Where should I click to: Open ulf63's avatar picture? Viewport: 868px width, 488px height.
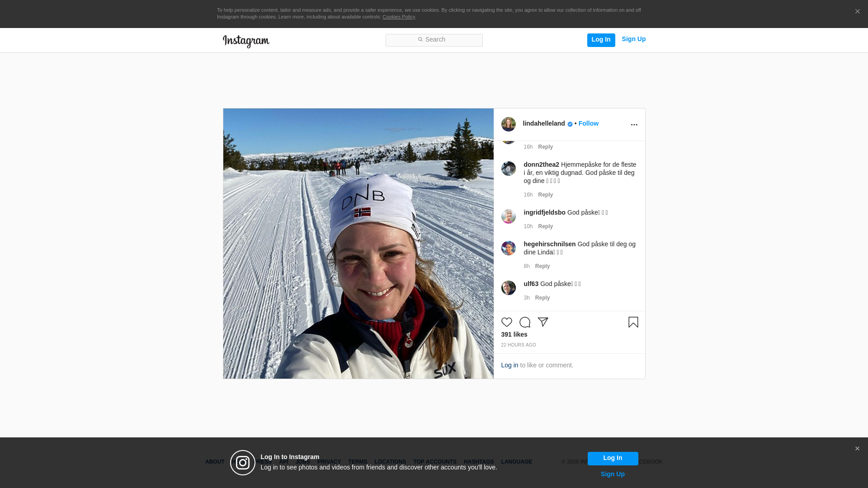click(508, 288)
